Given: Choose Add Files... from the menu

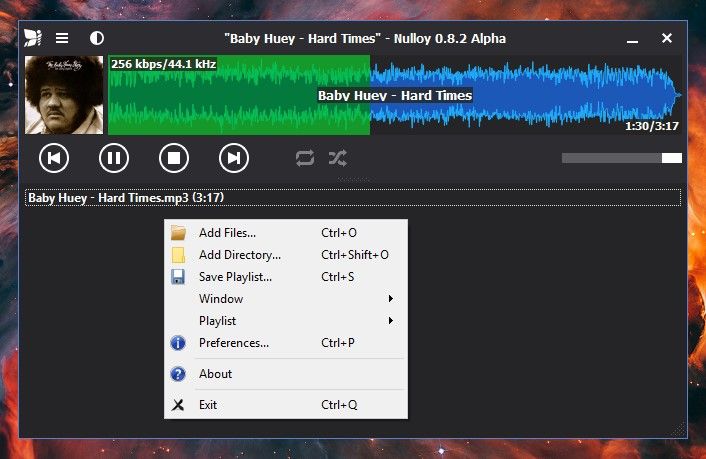Looking at the screenshot, I should click(227, 233).
